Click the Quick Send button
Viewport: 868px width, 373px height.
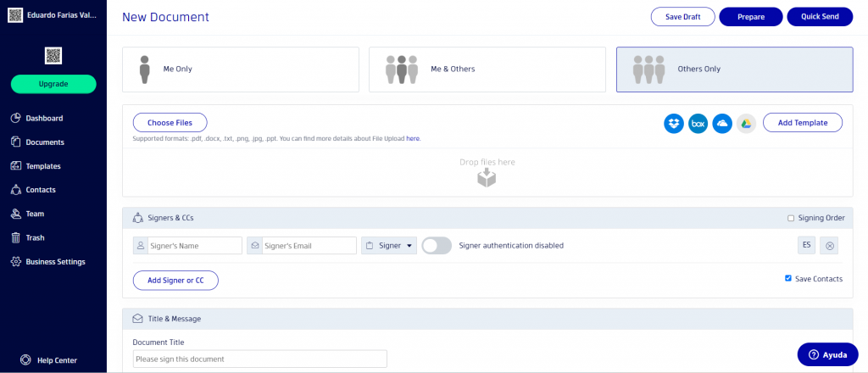coord(819,17)
